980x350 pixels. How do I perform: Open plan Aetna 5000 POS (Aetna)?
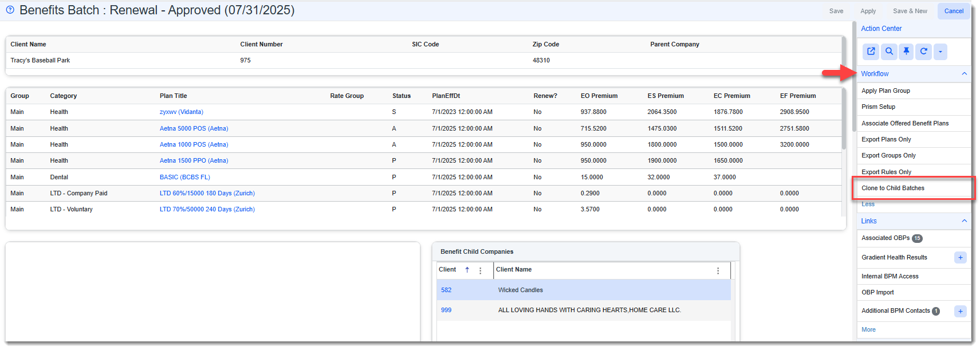coord(194,129)
